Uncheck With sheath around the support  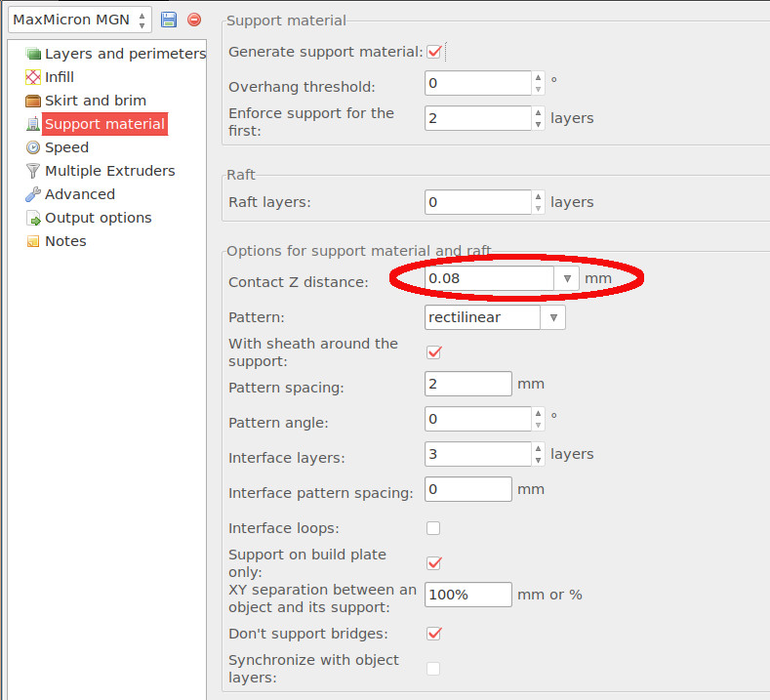[x=434, y=351]
